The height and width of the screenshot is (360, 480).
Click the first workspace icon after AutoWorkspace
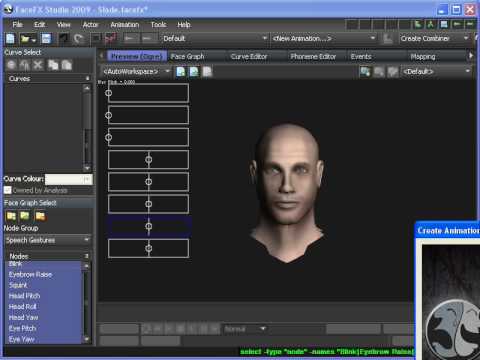(181, 71)
